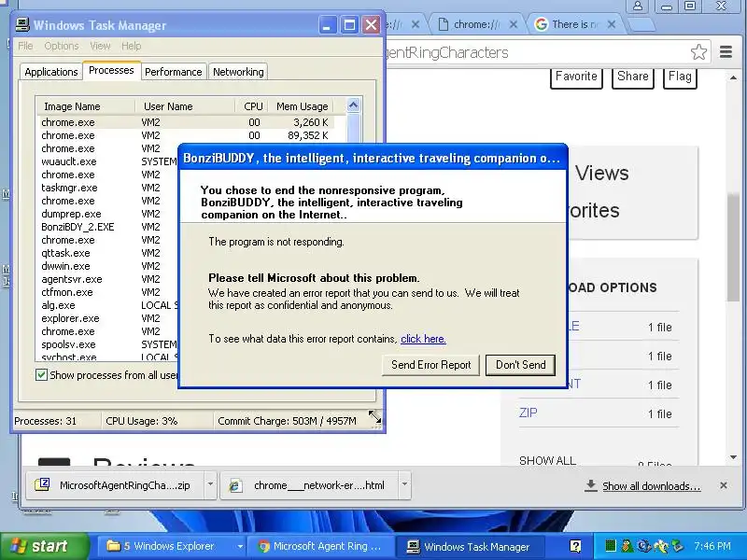This screenshot has height=560, width=747.
Task: Sort by Mem Usage column header
Action: pyautogui.click(x=301, y=106)
